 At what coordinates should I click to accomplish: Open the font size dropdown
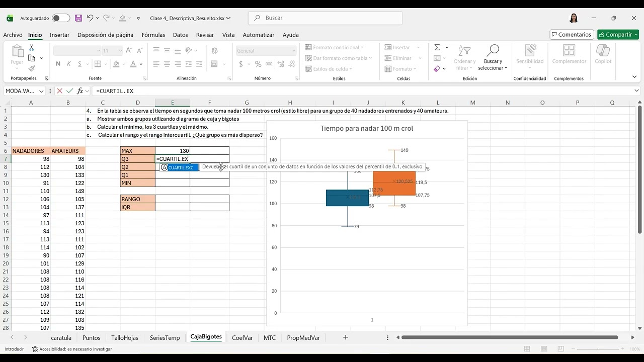[x=120, y=51]
